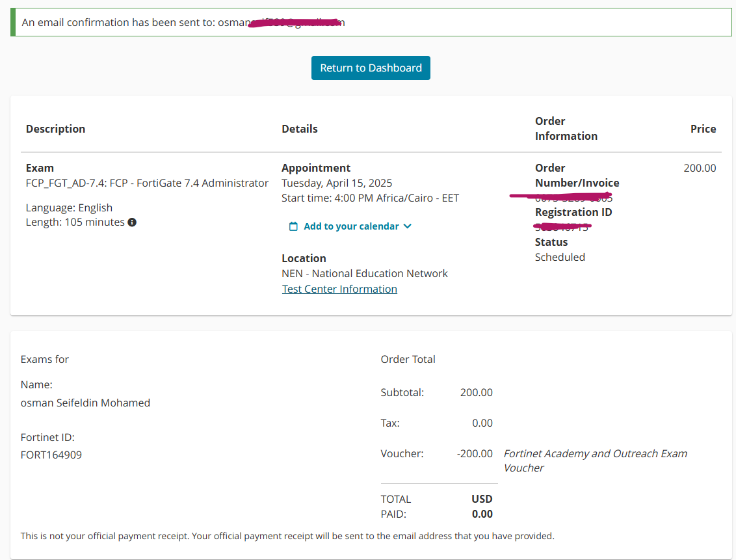Open the Test Center Information link

(339, 289)
